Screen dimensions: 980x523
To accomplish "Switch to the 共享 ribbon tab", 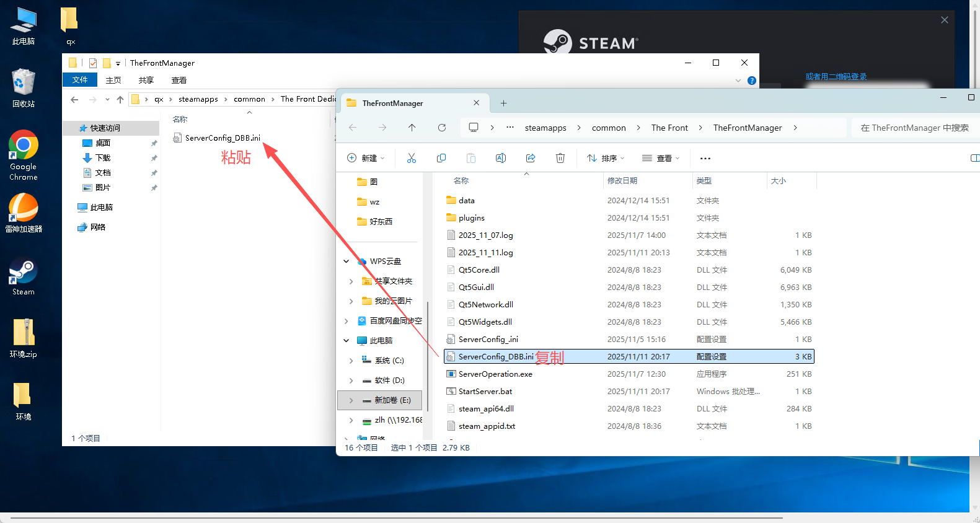I will click(146, 80).
